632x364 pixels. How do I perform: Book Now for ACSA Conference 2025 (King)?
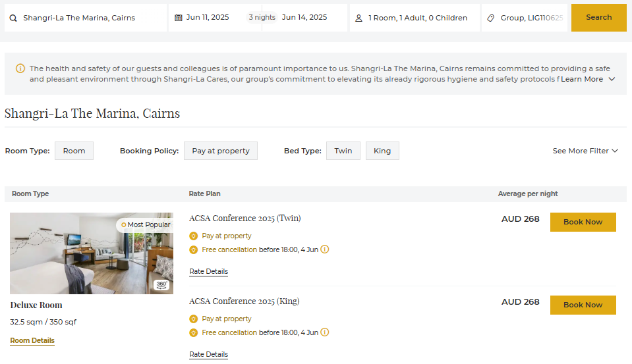[x=583, y=305]
